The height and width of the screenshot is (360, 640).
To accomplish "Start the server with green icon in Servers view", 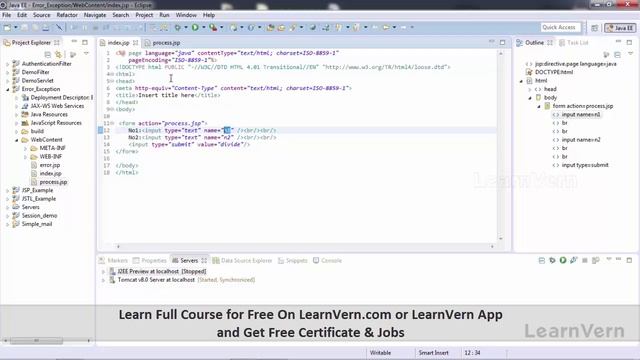I will point(563,260).
